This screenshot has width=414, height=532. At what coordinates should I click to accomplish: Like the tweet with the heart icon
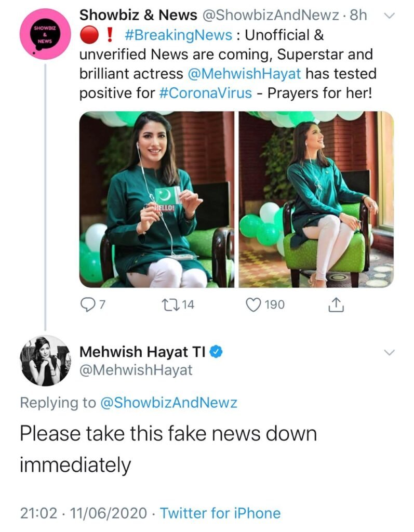(253, 305)
